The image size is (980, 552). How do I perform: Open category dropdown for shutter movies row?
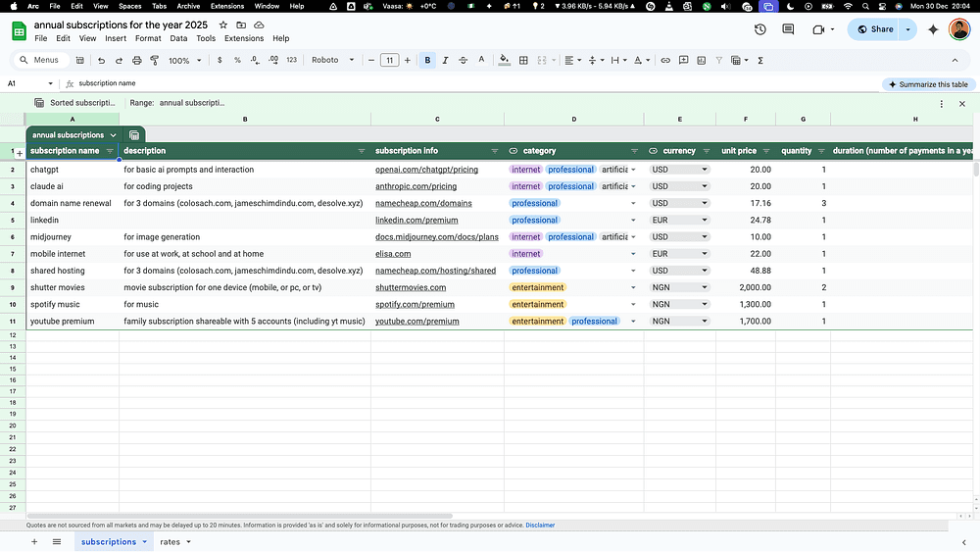coord(633,287)
